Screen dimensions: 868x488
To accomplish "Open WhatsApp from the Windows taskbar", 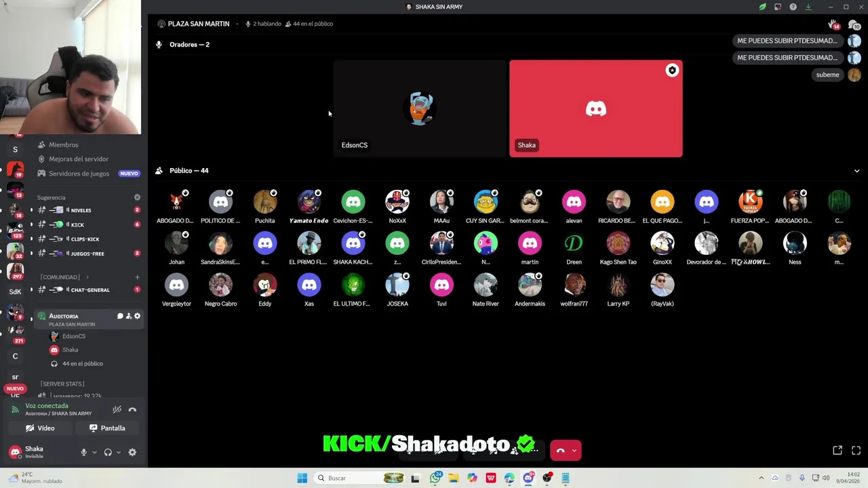I will click(x=435, y=478).
